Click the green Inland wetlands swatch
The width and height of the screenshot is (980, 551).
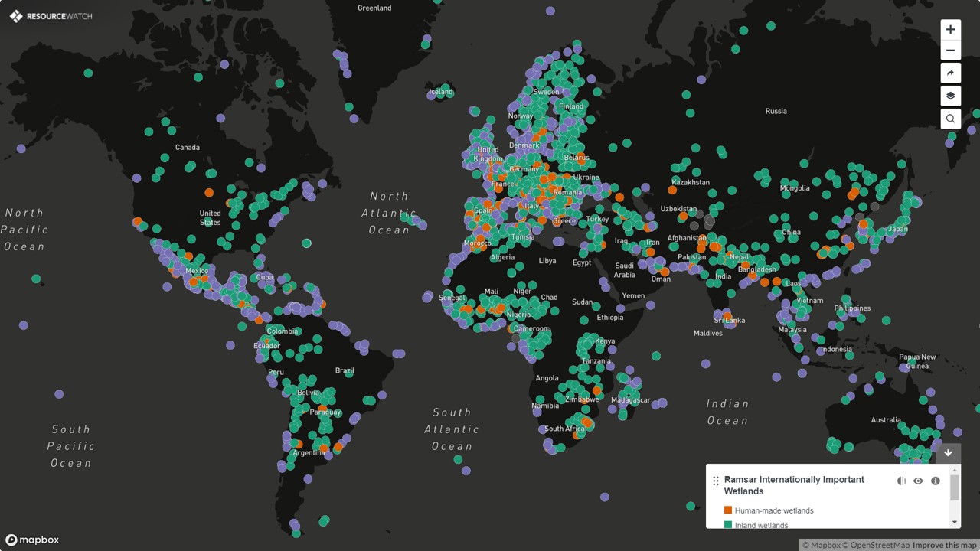pyautogui.click(x=728, y=525)
